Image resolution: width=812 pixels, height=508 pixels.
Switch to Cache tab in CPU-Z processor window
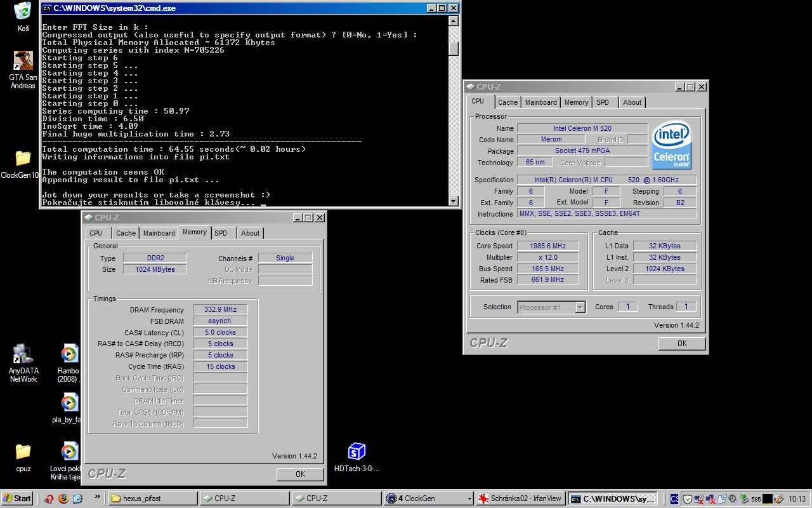(x=507, y=102)
